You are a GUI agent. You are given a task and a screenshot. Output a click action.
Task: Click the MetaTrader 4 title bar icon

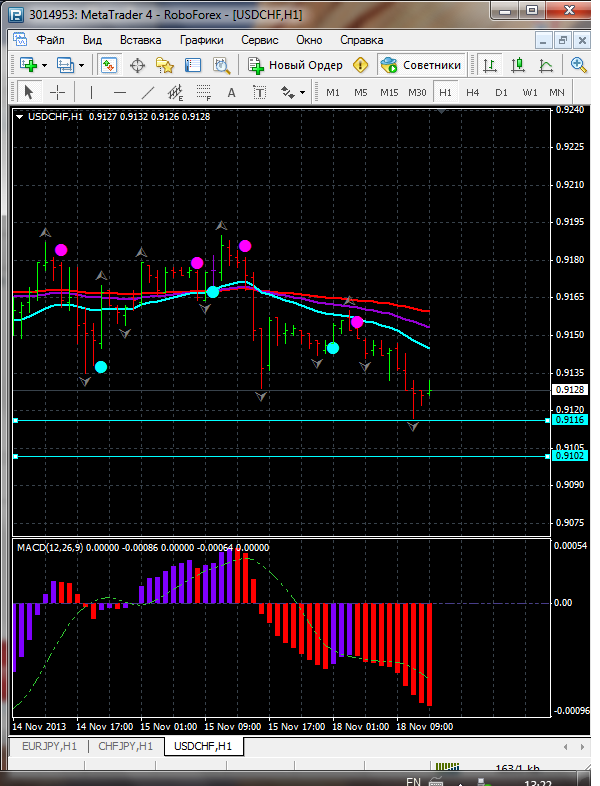click(x=16, y=15)
